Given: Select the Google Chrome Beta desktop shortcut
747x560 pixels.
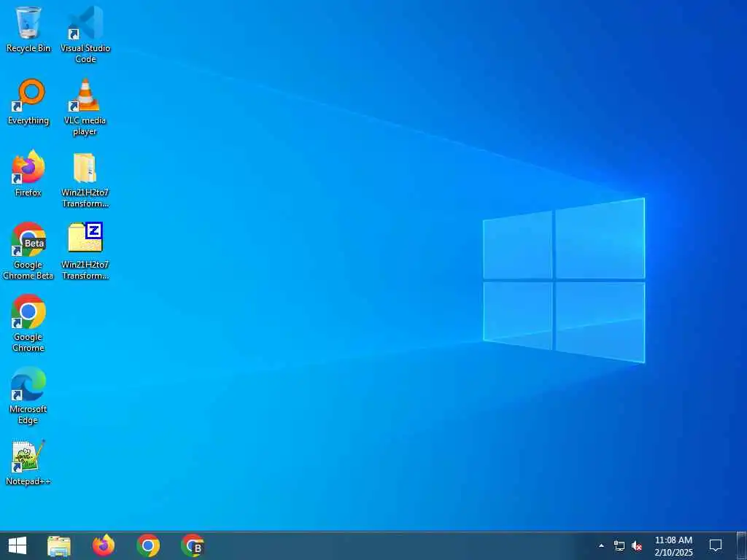Looking at the screenshot, I should 28,251.
